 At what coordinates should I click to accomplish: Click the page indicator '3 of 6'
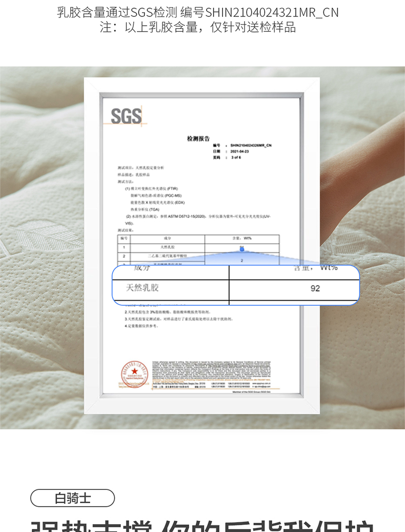click(235, 157)
